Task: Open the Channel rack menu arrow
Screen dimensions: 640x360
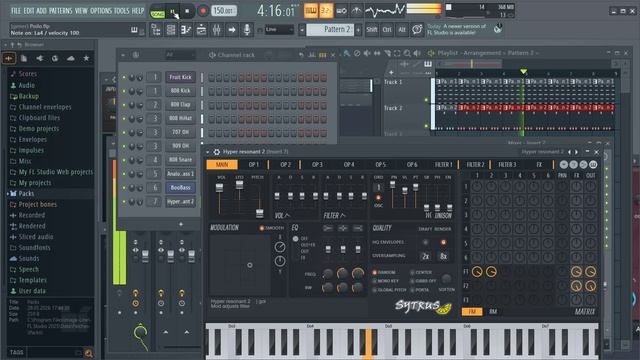Action: (x=123, y=55)
